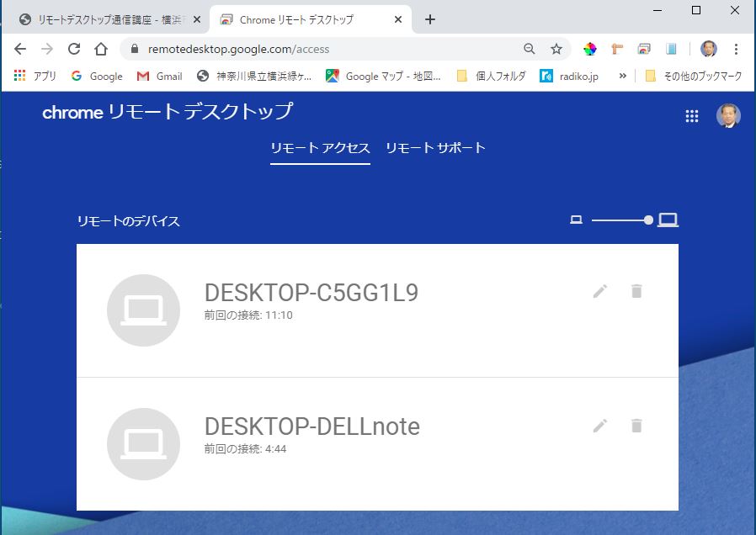Click the paint roller extension icon
756x535 pixels.
(617, 49)
